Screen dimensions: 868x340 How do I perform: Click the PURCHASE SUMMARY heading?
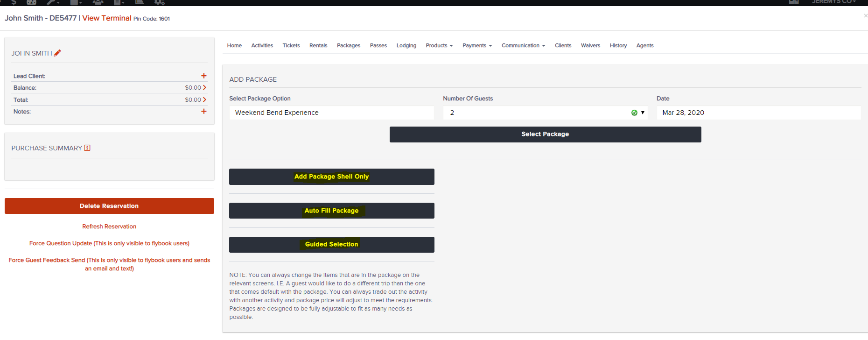coord(47,148)
